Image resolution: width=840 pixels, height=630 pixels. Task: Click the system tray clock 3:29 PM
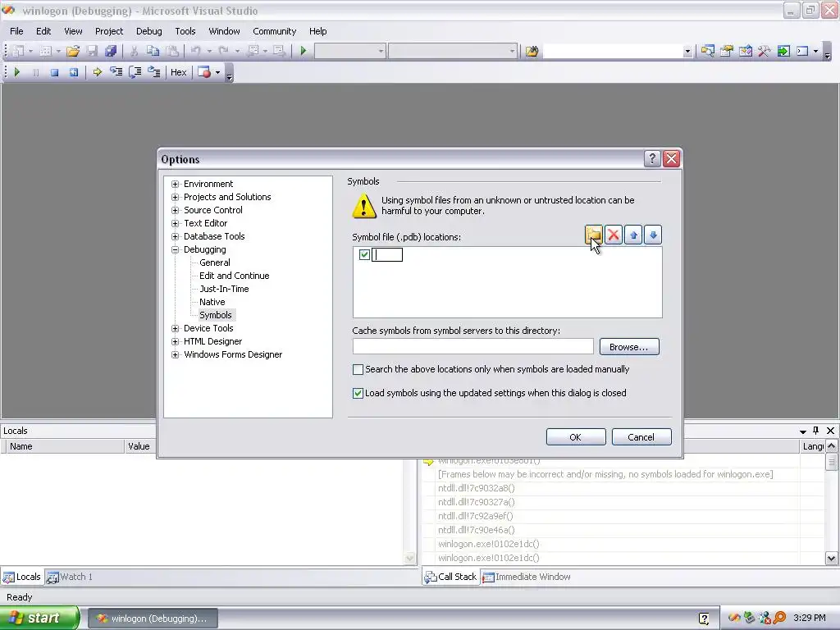tap(809, 619)
